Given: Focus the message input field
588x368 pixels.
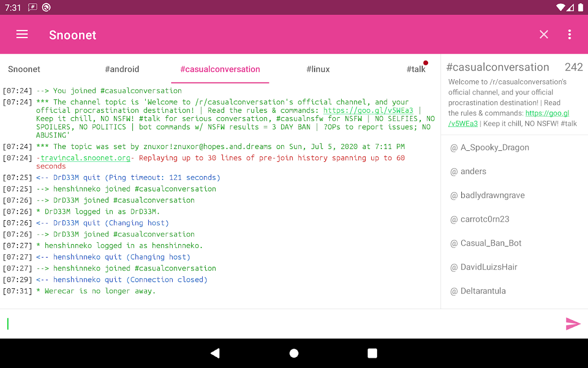Looking at the screenshot, I should pos(280,324).
